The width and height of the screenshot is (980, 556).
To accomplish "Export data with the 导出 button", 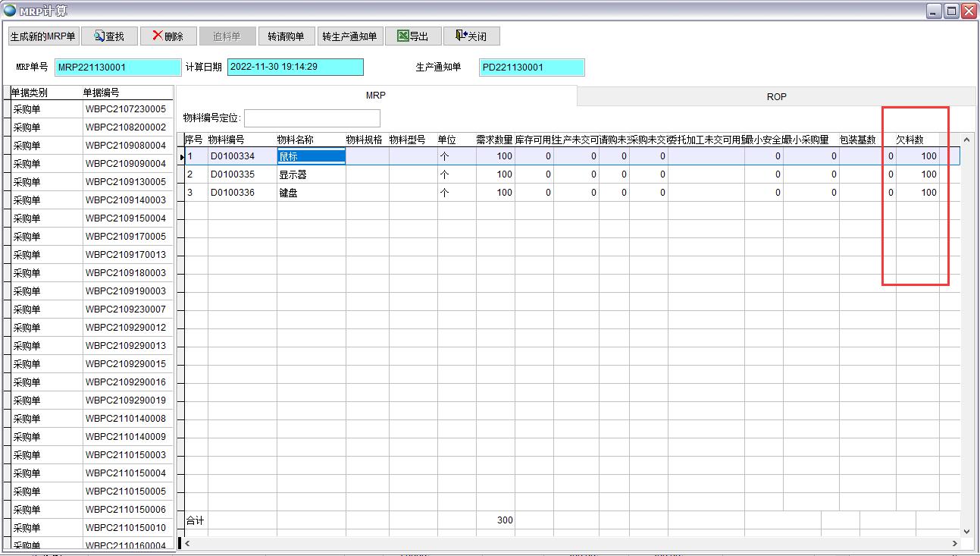I will (412, 36).
